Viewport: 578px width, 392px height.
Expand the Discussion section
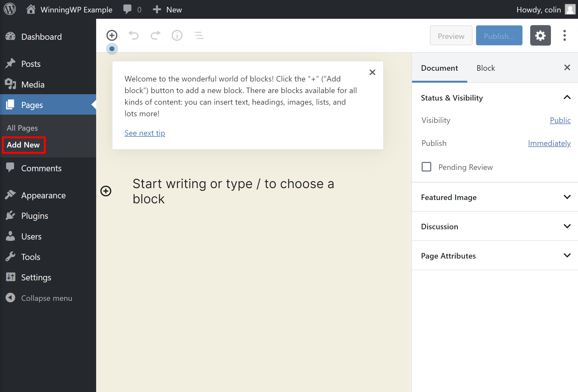click(495, 226)
